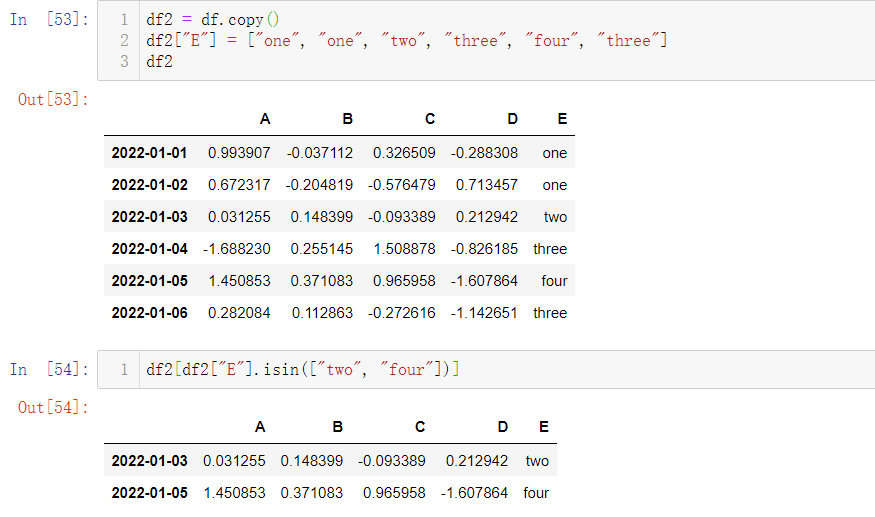Click the value -1.688230 in column A
The width and height of the screenshot is (875, 517).
coord(237,249)
